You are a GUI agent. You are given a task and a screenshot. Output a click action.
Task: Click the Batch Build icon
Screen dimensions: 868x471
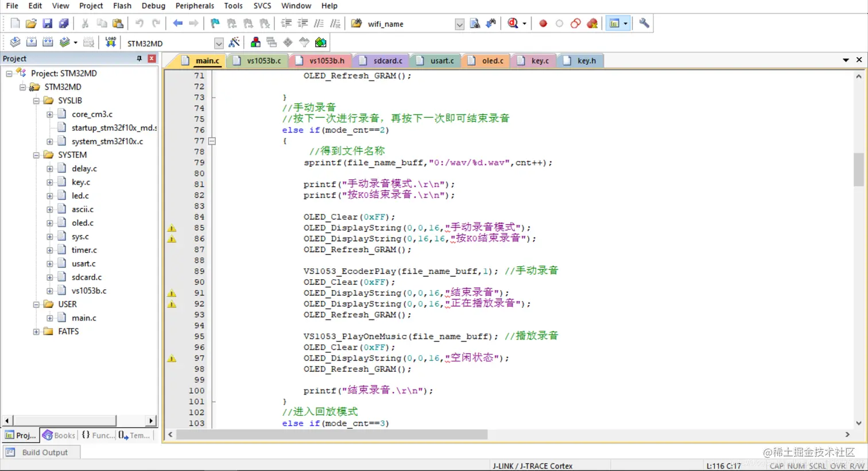65,43
